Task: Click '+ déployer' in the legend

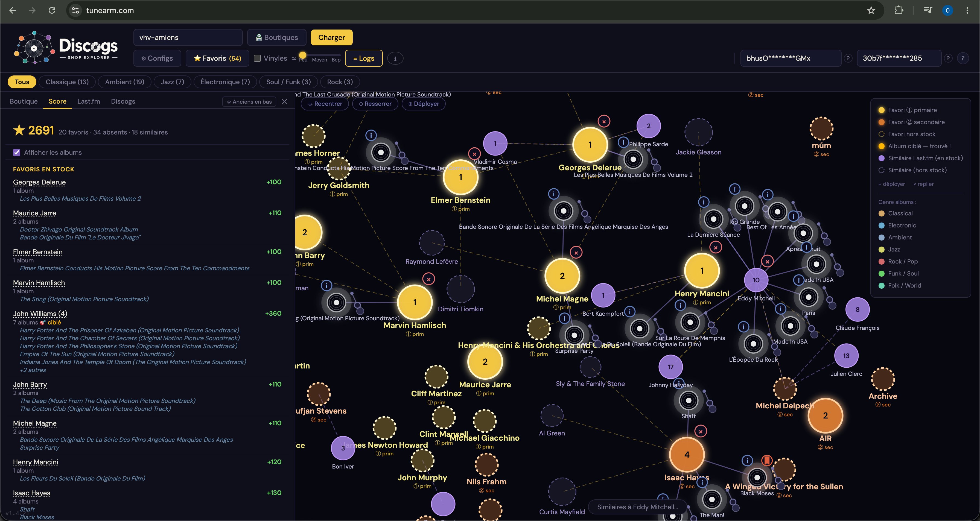Action: point(892,184)
